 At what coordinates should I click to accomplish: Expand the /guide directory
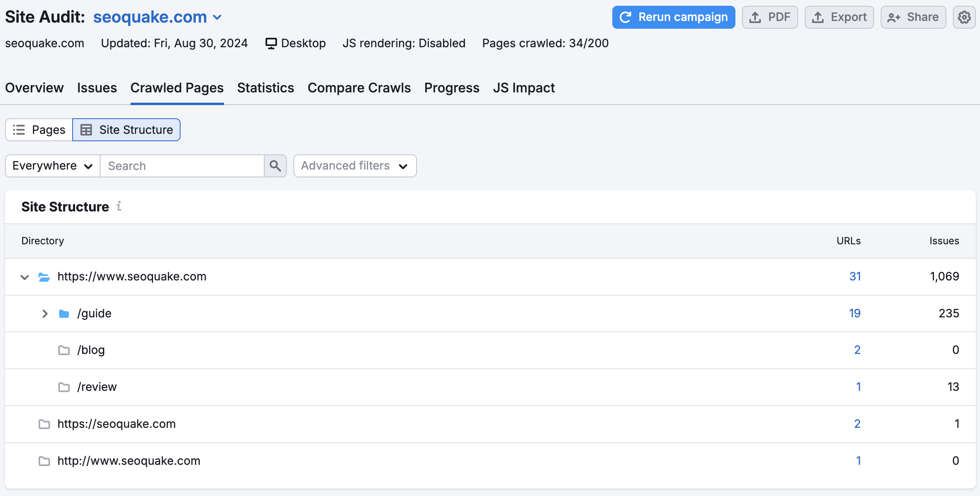click(45, 313)
